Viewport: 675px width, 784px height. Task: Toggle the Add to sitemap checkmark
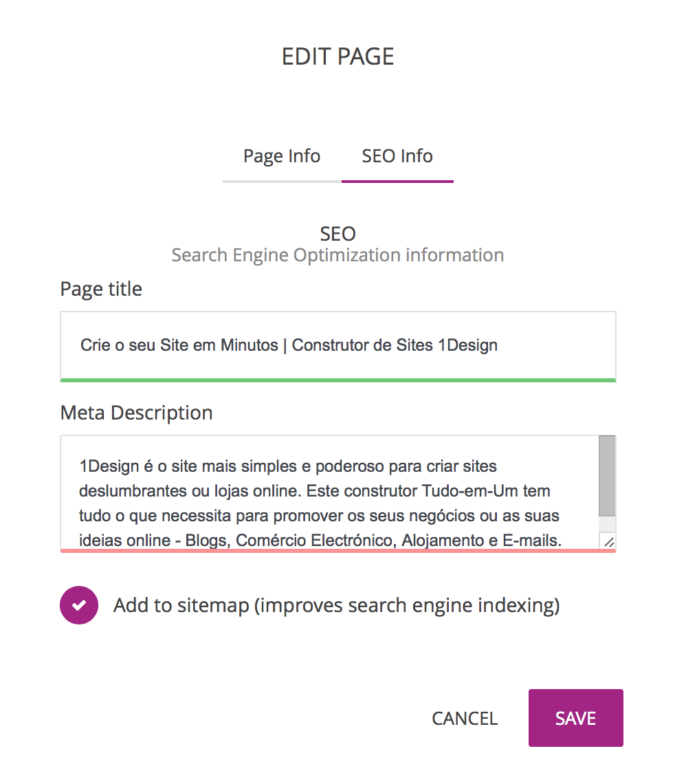click(x=79, y=605)
